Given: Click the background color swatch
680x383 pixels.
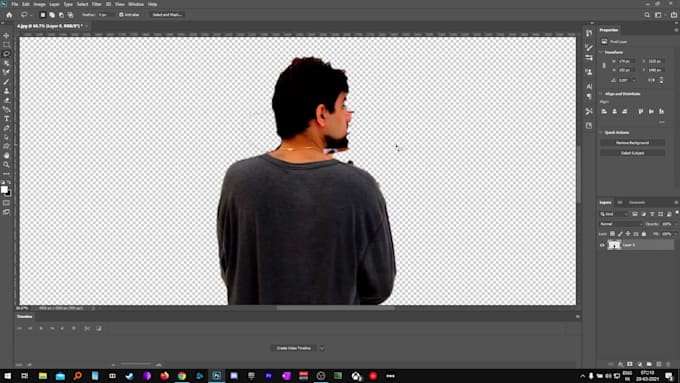Looking at the screenshot, I should (x=9, y=193).
